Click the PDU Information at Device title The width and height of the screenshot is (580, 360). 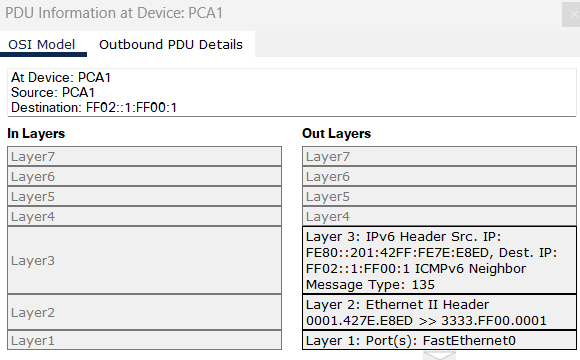pyautogui.click(x=114, y=13)
